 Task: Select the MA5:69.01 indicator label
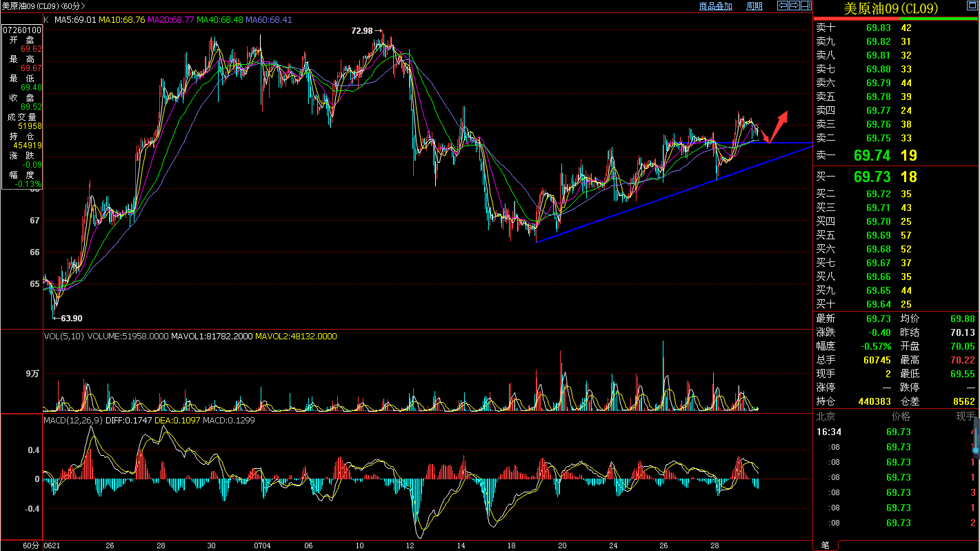(x=74, y=20)
